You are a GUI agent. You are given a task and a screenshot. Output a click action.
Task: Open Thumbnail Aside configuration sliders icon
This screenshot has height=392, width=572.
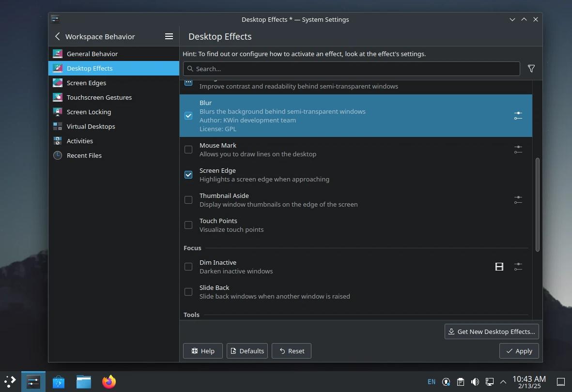[x=518, y=199]
